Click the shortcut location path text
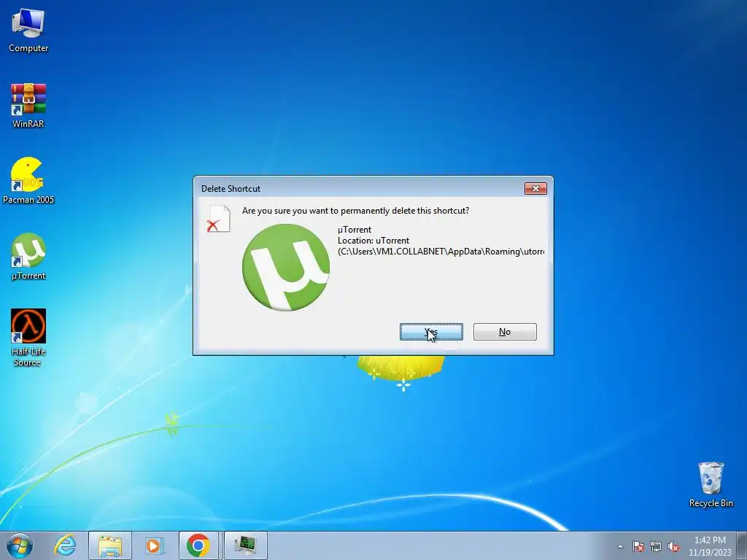Image resolution: width=747 pixels, height=560 pixels. pos(441,252)
